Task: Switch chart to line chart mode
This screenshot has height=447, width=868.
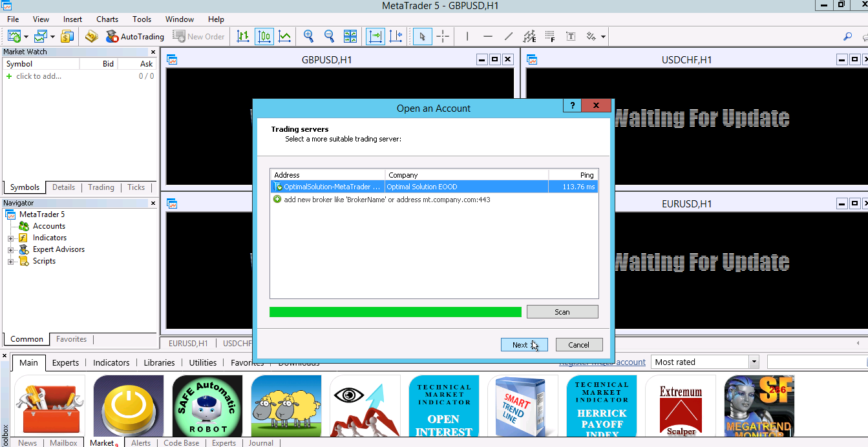Action: 284,37
